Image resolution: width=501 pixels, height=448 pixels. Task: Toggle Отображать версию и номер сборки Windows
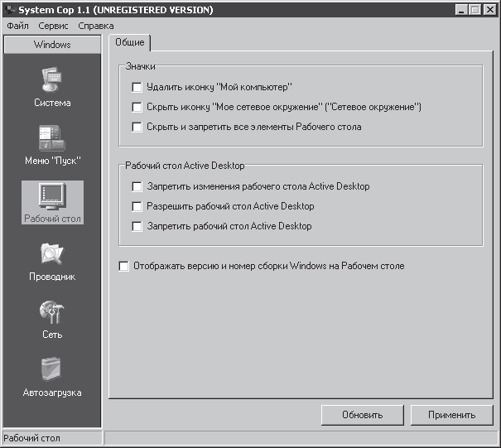[x=124, y=267]
